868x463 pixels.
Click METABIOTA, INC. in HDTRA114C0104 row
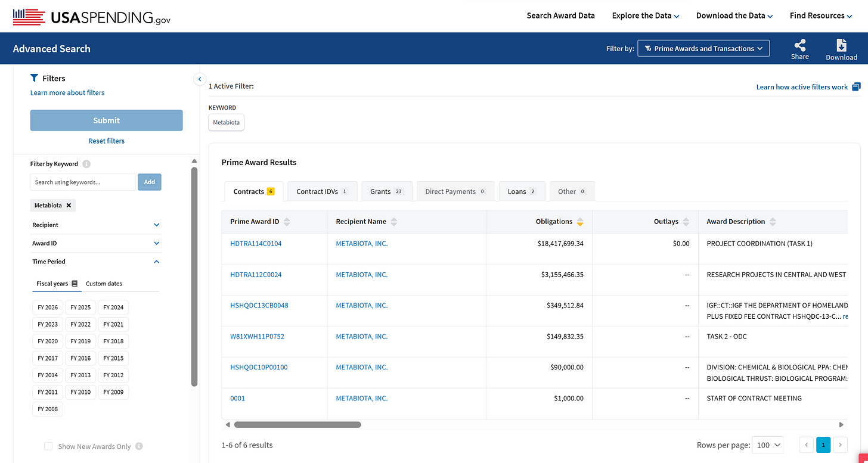pos(361,244)
